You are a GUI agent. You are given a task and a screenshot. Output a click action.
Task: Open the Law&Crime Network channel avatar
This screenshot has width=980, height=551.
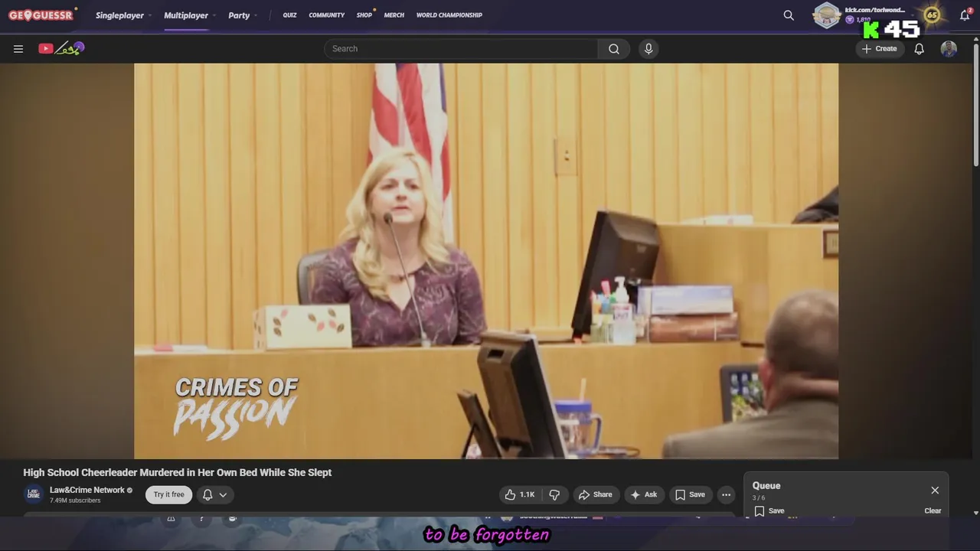pos(34,494)
